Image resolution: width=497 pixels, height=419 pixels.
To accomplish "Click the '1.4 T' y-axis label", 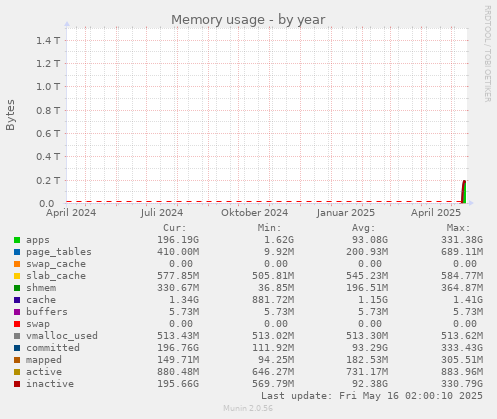I will [x=48, y=41].
